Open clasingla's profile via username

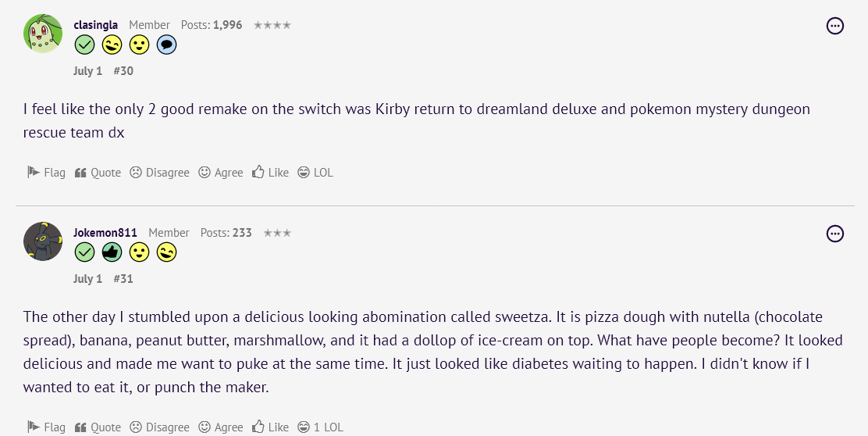click(x=95, y=25)
